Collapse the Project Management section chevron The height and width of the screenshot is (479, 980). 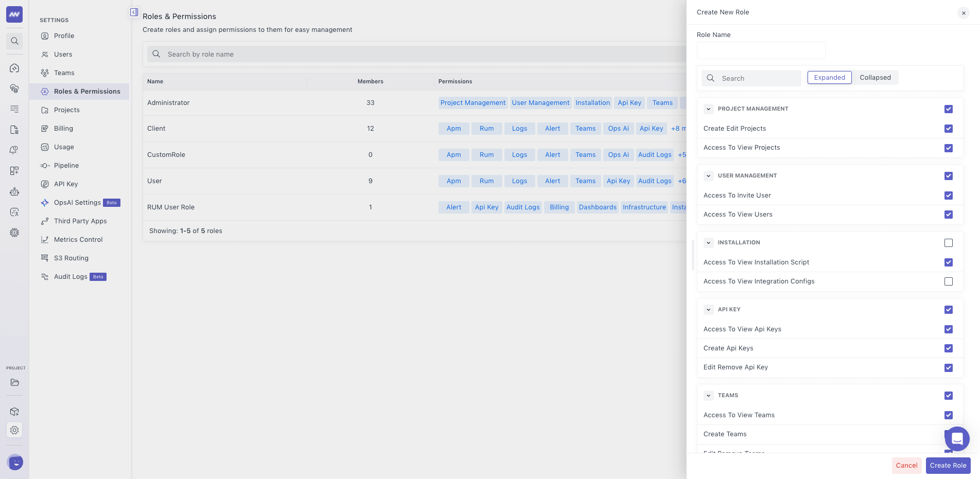pyautogui.click(x=709, y=109)
